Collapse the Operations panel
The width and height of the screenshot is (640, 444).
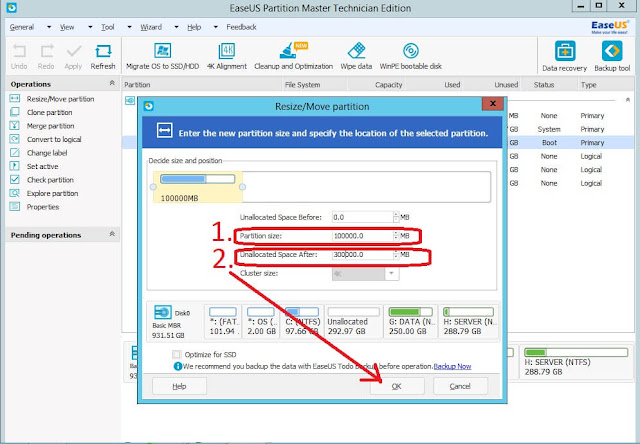112,83
